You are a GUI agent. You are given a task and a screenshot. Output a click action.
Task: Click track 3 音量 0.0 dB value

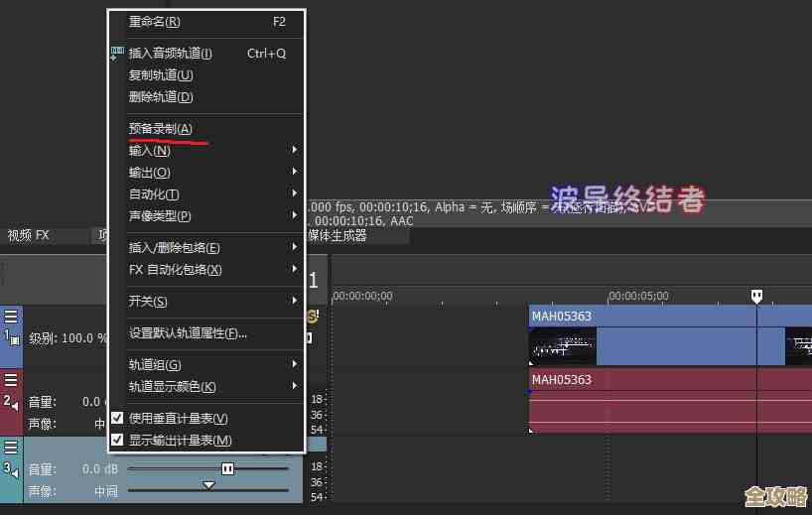[x=100, y=469]
